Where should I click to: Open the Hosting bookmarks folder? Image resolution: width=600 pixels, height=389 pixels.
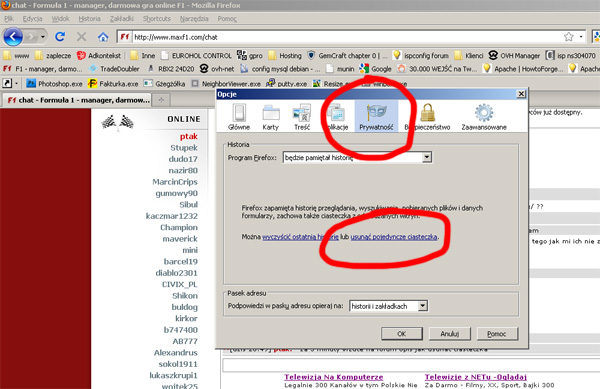[x=285, y=55]
